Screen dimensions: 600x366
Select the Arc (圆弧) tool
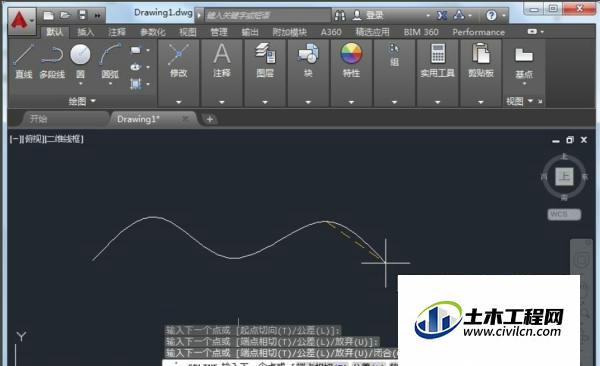point(110,61)
